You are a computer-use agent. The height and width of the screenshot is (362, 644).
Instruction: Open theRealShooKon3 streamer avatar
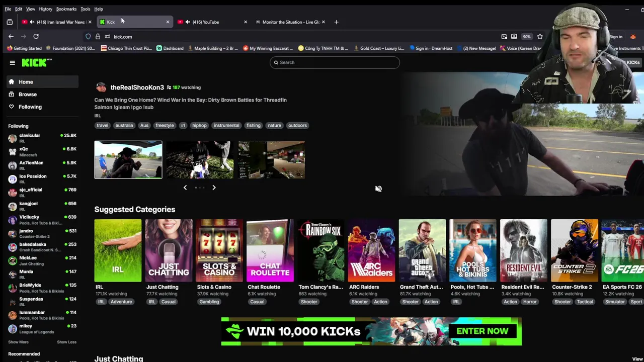[x=101, y=87]
